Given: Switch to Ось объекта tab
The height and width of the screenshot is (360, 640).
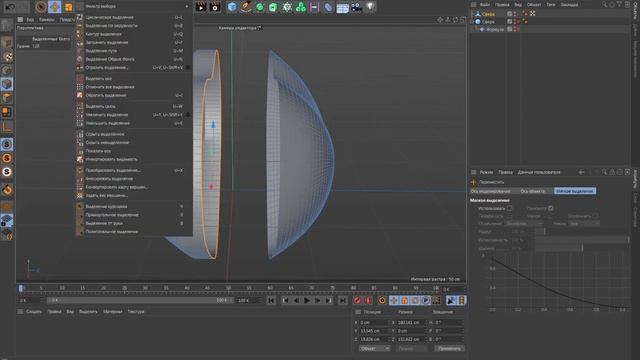Looking at the screenshot, I should pos(533,191).
